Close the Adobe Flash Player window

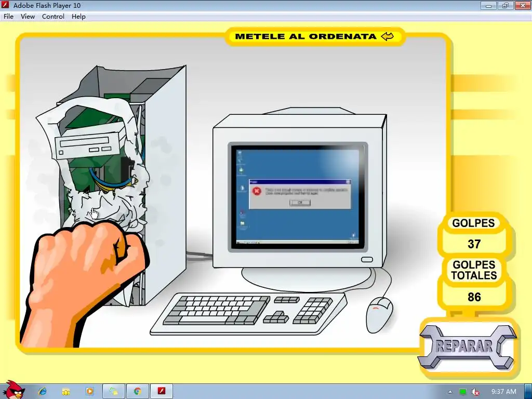click(523, 5)
